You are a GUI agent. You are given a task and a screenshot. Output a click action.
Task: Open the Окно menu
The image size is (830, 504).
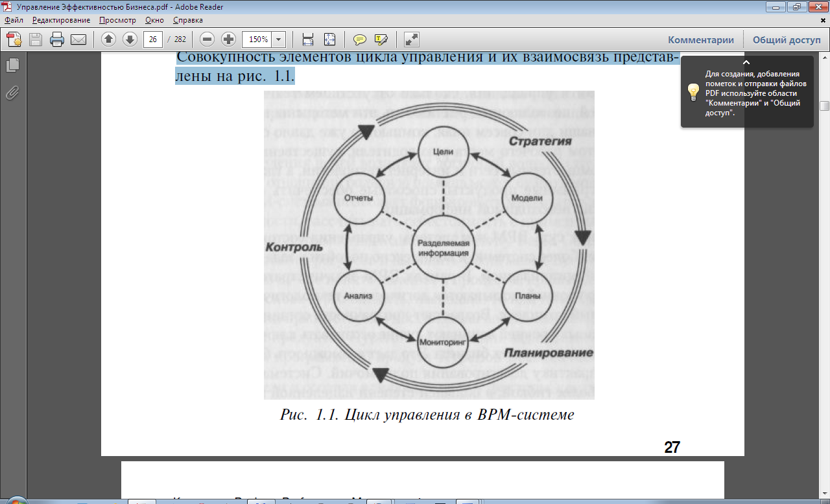(155, 20)
